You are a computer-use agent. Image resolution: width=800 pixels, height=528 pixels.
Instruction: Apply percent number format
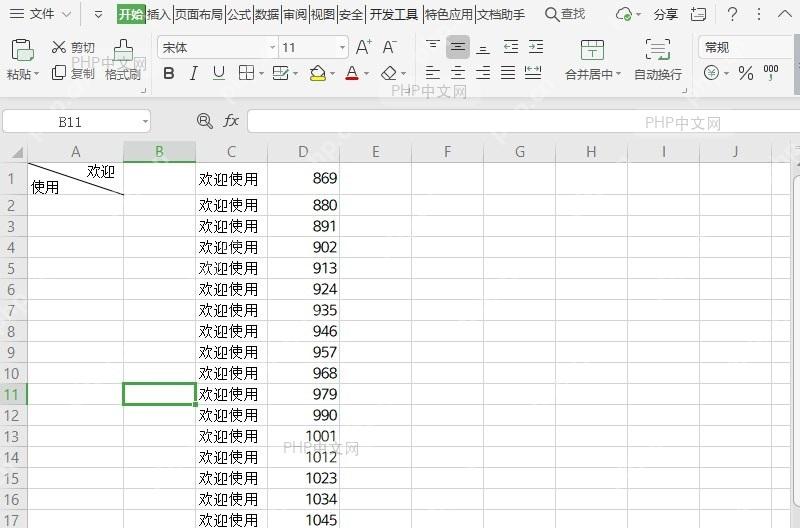click(745, 73)
